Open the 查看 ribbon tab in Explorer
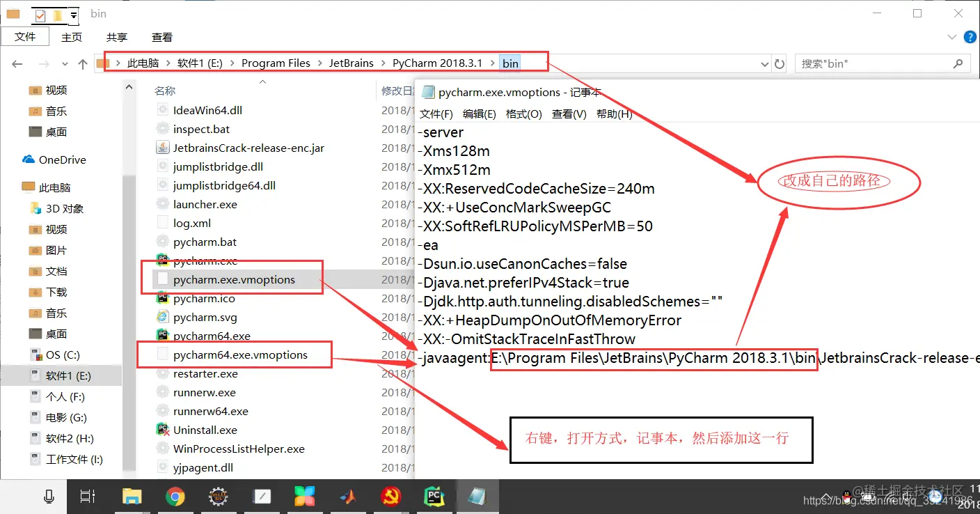Viewport: 980px width, 514px height. point(162,37)
